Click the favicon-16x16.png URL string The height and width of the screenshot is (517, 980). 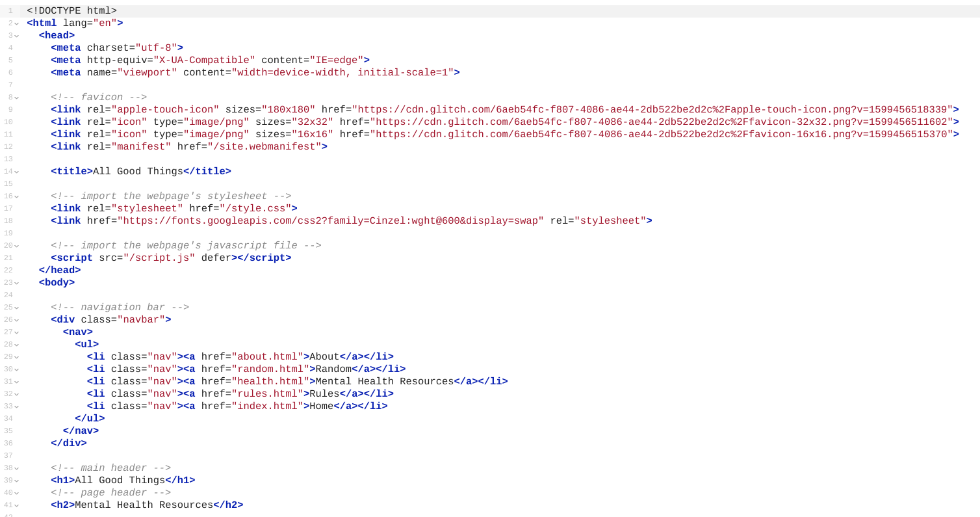[662, 135]
